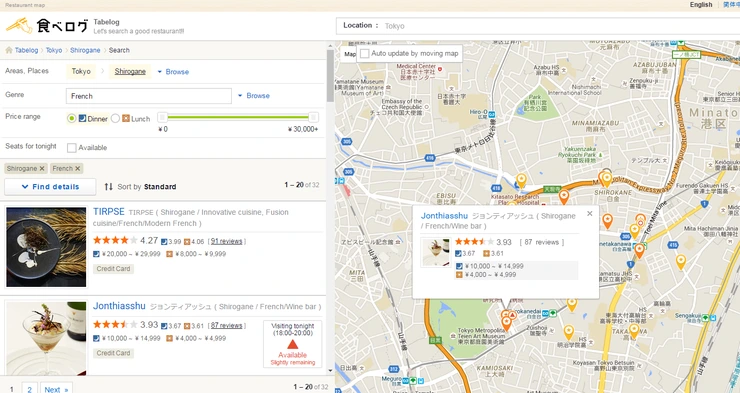Viewport: 740px width, 393px height.
Task: Open the TIRPSE restaurant link
Action: [109, 212]
